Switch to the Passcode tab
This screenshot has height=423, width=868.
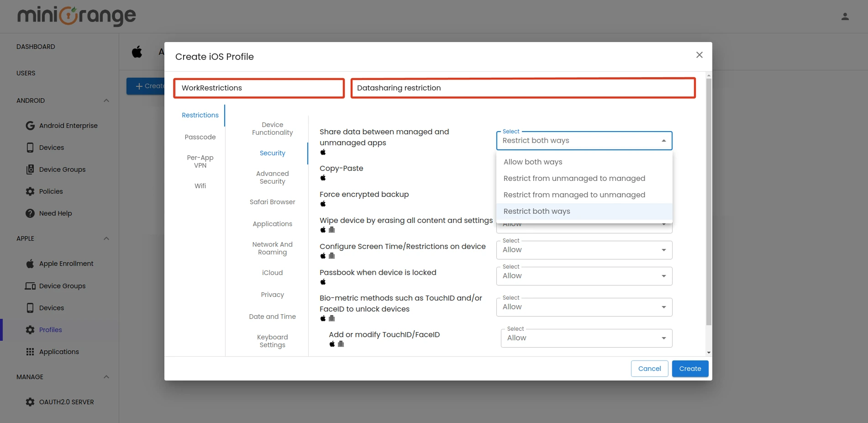tap(200, 137)
